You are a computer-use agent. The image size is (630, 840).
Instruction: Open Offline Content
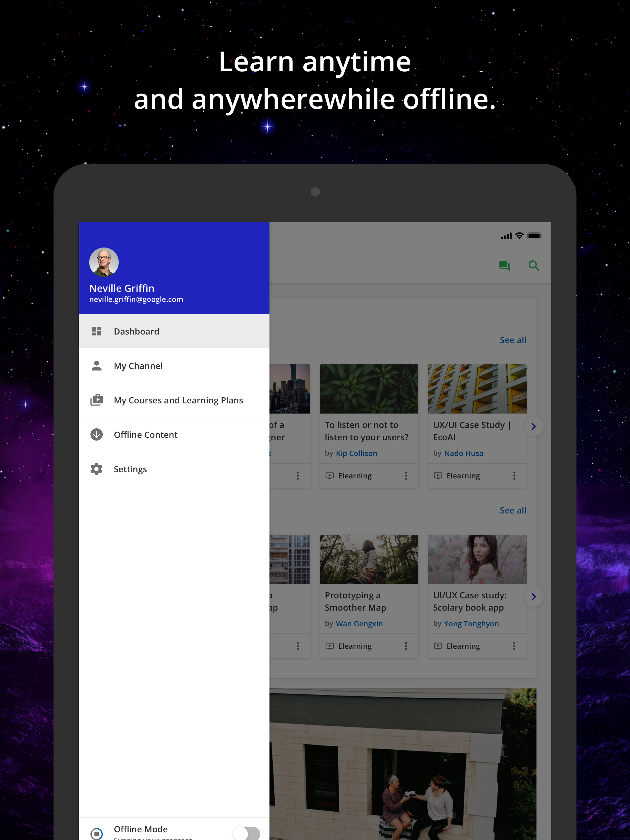(x=174, y=435)
